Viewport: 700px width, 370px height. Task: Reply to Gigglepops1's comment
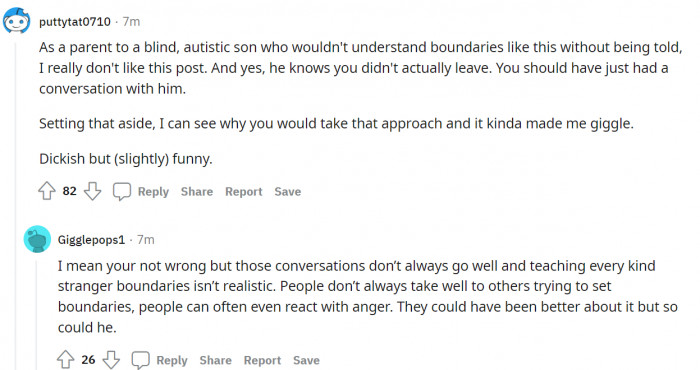[172, 360]
